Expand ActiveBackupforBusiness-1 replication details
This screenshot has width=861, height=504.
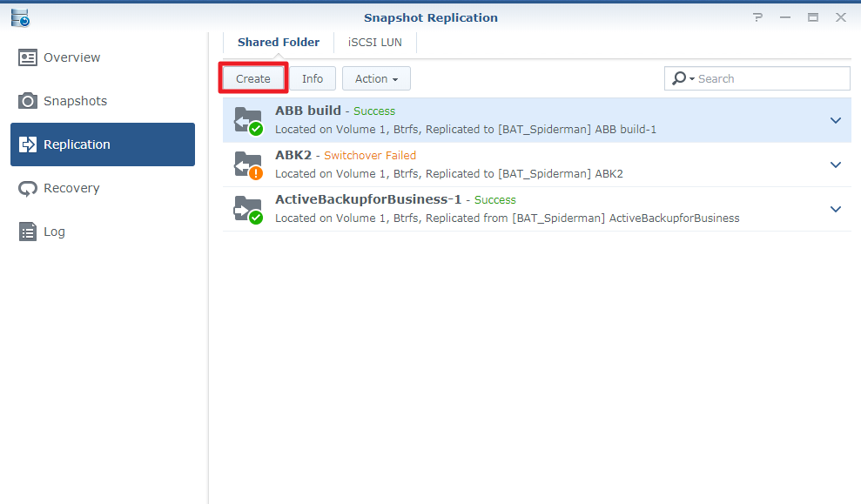click(836, 209)
